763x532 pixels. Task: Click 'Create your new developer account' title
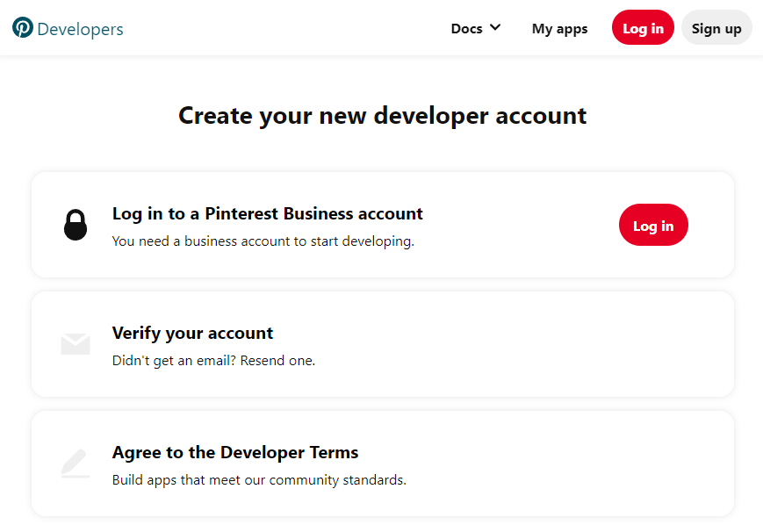click(383, 117)
